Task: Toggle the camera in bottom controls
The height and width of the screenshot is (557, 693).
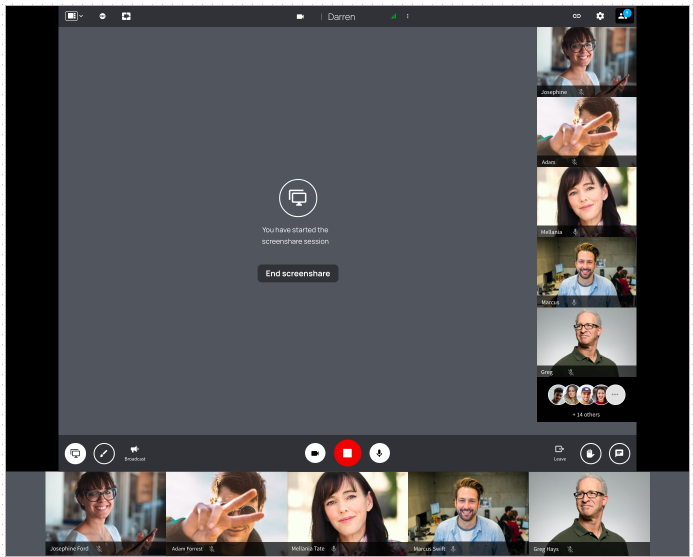Action: [x=315, y=454]
